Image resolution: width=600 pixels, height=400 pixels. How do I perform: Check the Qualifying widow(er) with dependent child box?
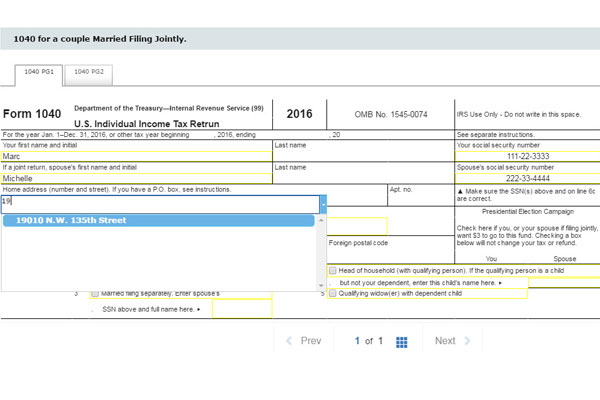333,293
